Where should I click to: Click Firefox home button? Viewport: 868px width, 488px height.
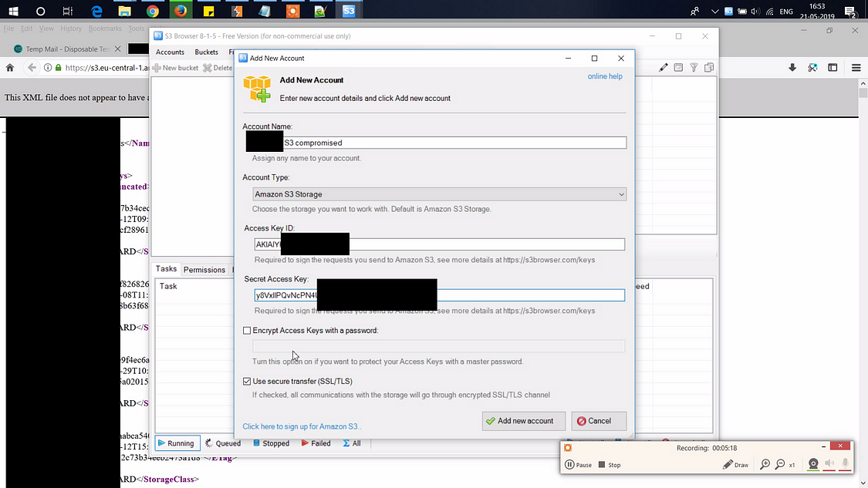pos(9,68)
